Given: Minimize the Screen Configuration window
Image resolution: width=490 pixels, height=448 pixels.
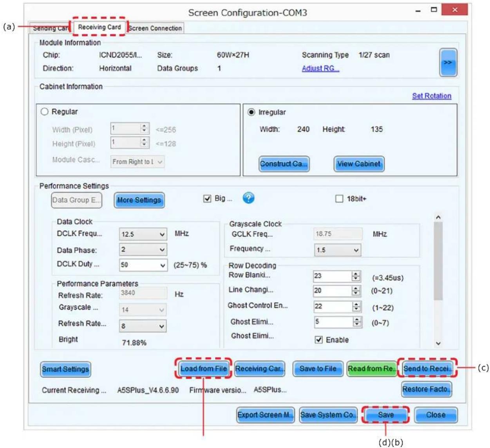Looking at the screenshot, I should [418, 11].
